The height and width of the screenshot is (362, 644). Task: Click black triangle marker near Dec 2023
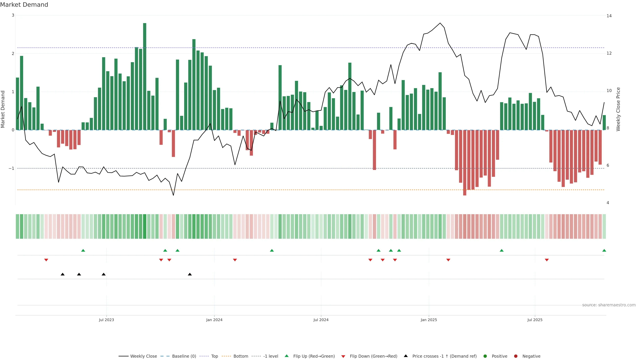point(190,274)
